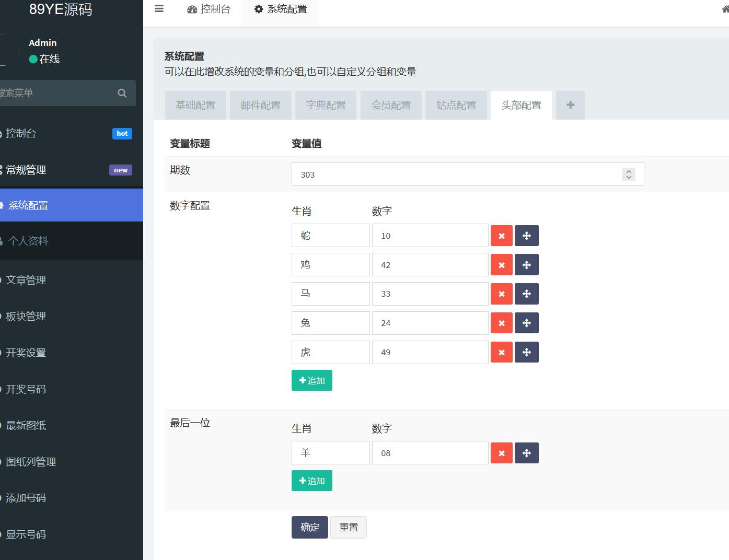This screenshot has width=729, height=560.
Task: Click drag handle icon for 鸡 row
Action: 526,265
